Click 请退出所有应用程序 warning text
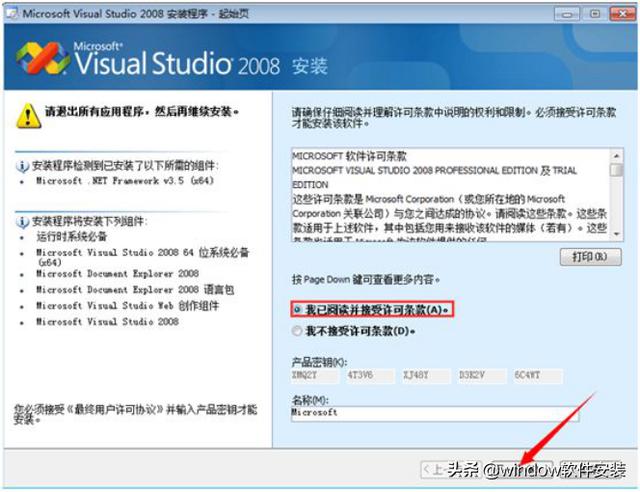The height and width of the screenshot is (492, 640). pos(142,111)
